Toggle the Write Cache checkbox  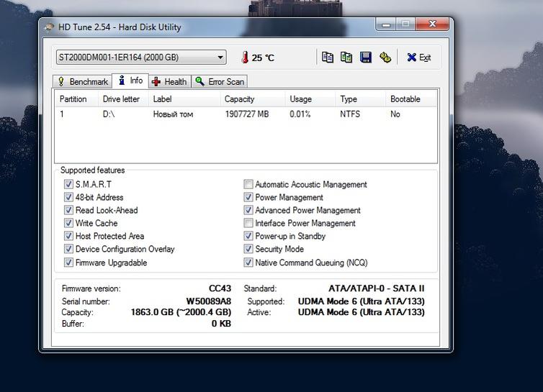[x=68, y=223]
